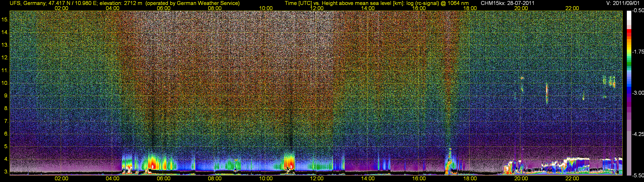Click the 18:00 label on bottom time axis
644x182 pixels.
coord(470,179)
